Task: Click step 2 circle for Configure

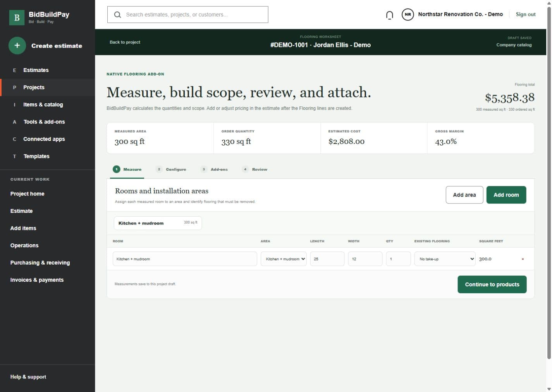Action: tap(159, 169)
